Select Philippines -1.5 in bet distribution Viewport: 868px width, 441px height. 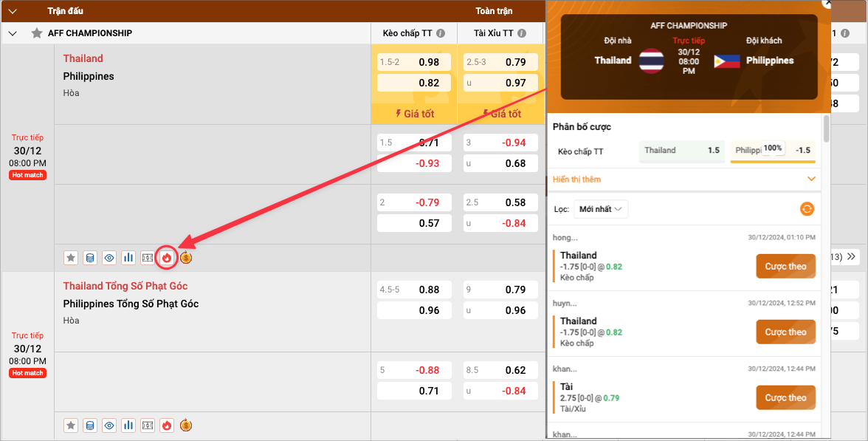click(774, 151)
